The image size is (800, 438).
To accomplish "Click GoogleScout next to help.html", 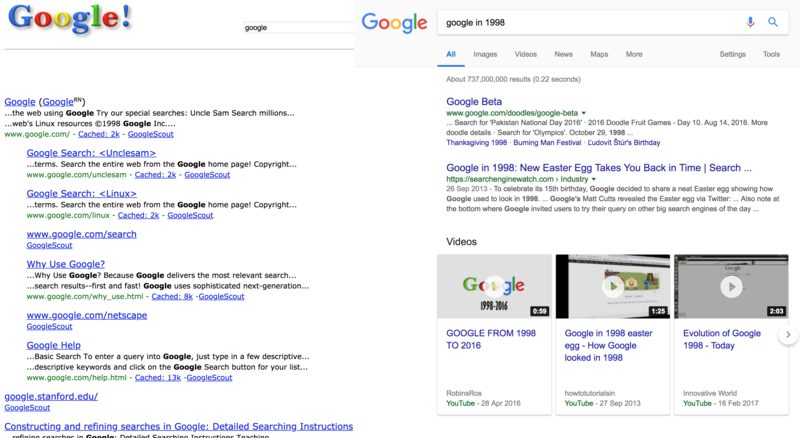I will click(x=210, y=378).
